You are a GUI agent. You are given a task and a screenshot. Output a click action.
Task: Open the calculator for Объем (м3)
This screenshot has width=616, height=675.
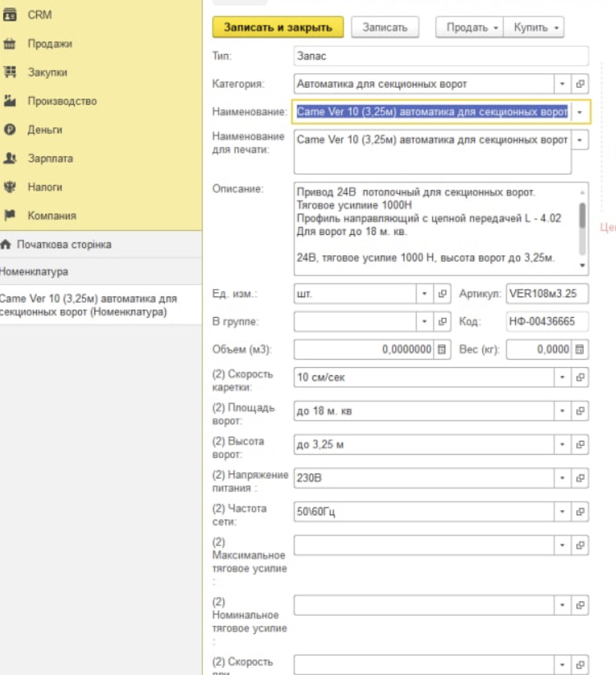click(x=442, y=349)
